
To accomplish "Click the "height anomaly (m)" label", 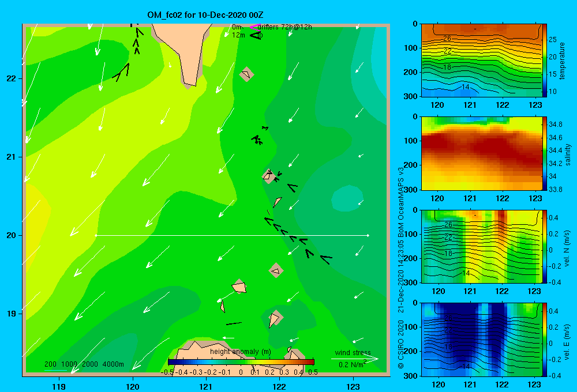I will coord(240,352).
